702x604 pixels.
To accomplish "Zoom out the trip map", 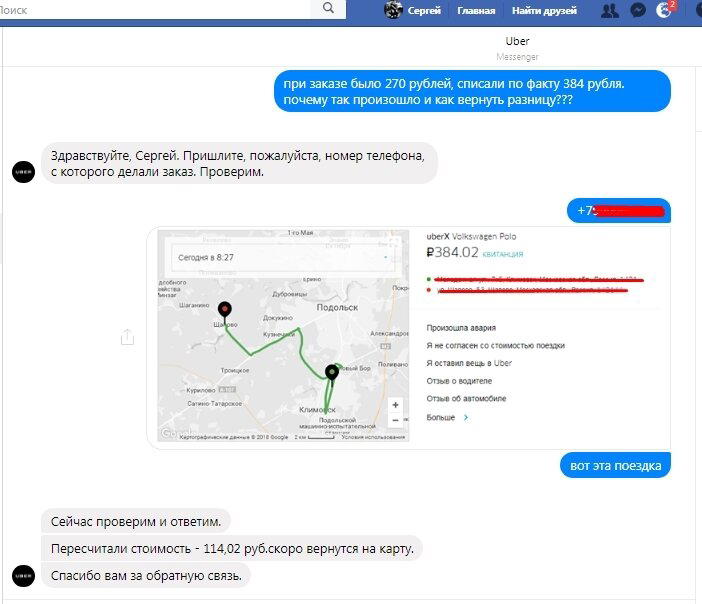I will (x=395, y=420).
